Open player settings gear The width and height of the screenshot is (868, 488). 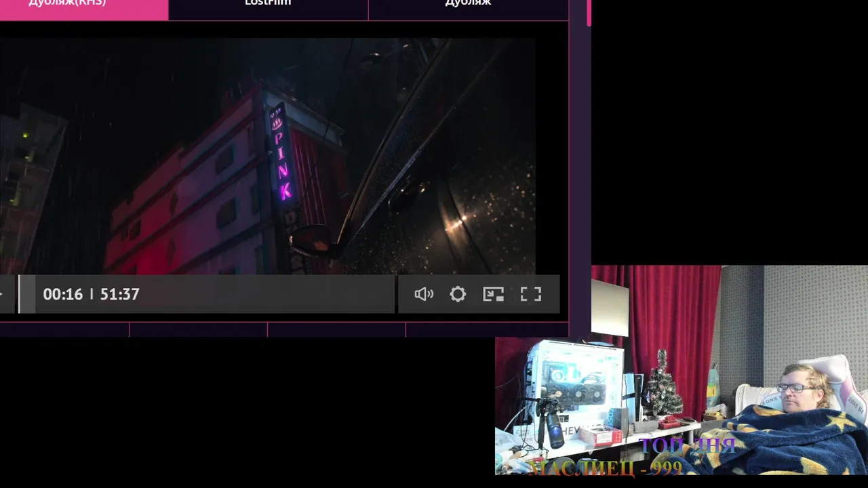tap(458, 294)
